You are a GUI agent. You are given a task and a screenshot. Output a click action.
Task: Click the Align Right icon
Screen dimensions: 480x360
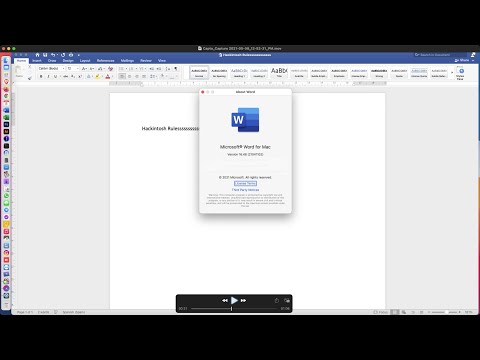pos(137,77)
